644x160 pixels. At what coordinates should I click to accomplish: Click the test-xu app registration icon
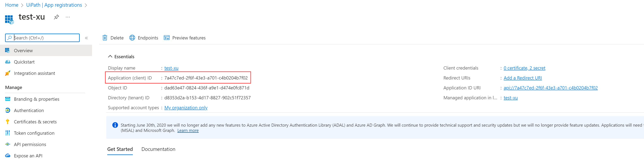coord(10,20)
